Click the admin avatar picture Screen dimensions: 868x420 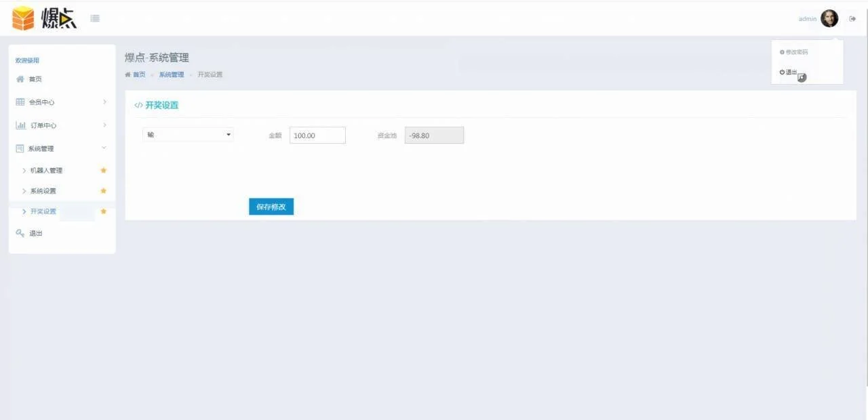pos(829,19)
